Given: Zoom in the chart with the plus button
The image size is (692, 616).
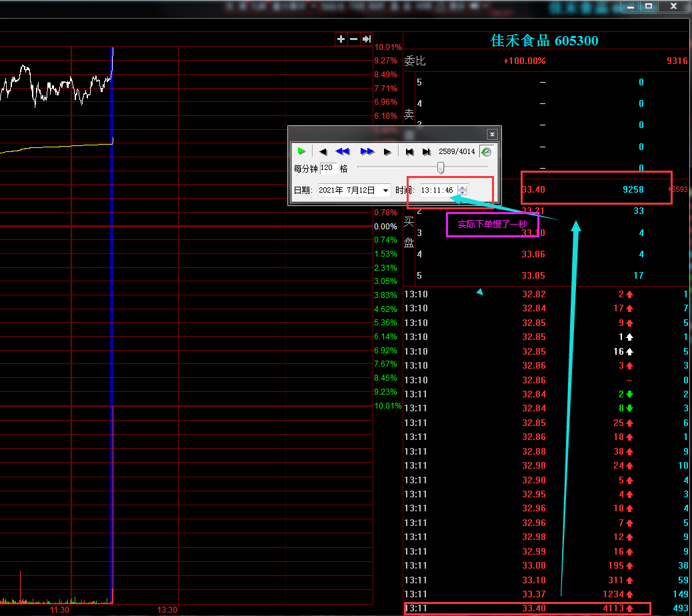Looking at the screenshot, I should coord(341,39).
